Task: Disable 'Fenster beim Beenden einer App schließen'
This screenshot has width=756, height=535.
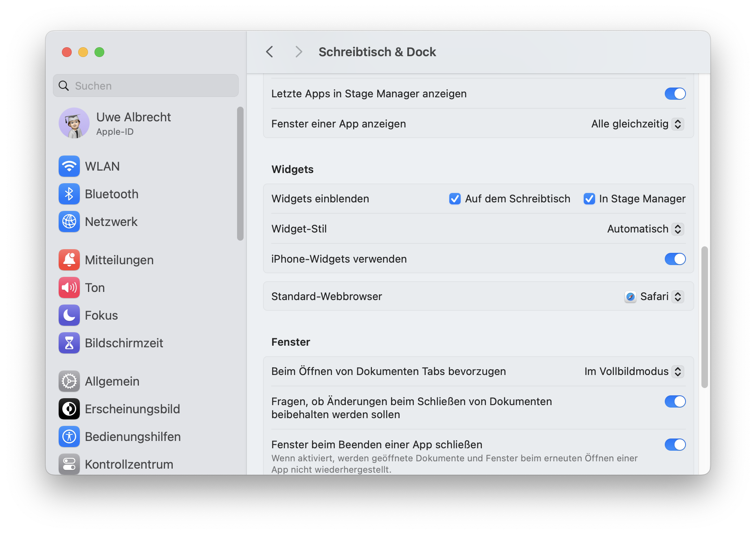Action: pos(675,445)
